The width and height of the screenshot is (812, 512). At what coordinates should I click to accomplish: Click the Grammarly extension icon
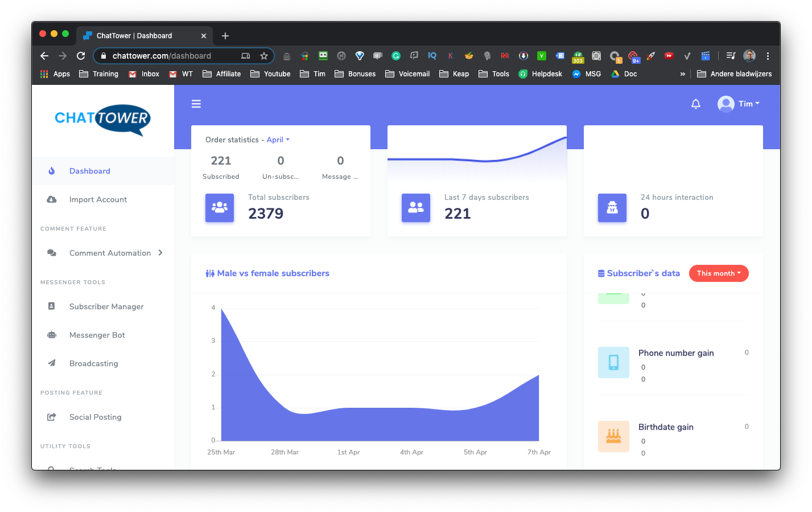tap(396, 56)
